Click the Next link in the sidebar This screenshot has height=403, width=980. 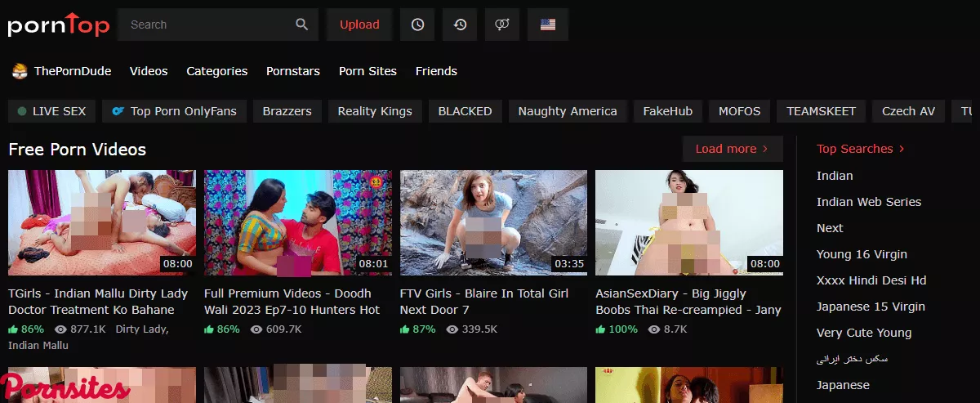click(830, 228)
